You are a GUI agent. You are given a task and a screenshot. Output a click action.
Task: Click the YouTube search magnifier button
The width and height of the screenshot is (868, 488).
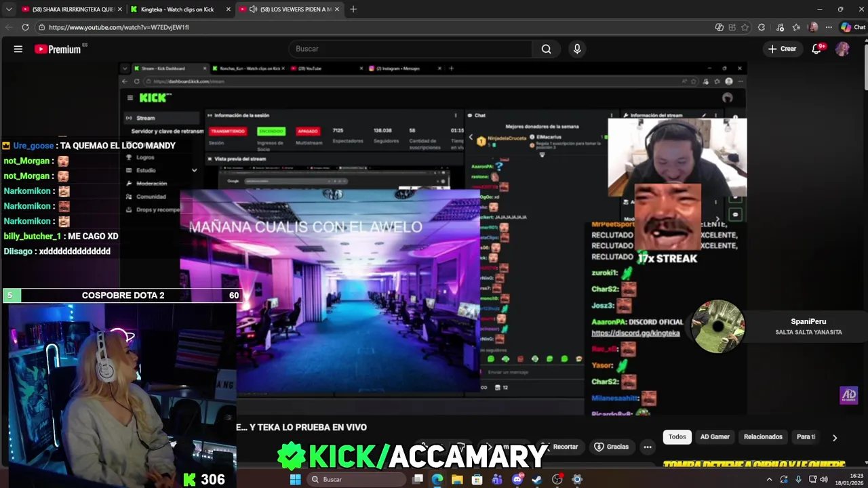pos(547,49)
